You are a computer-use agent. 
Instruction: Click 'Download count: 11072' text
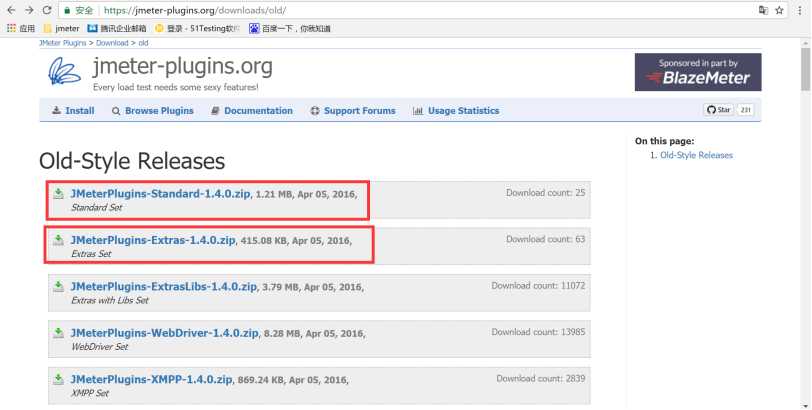tap(538, 286)
